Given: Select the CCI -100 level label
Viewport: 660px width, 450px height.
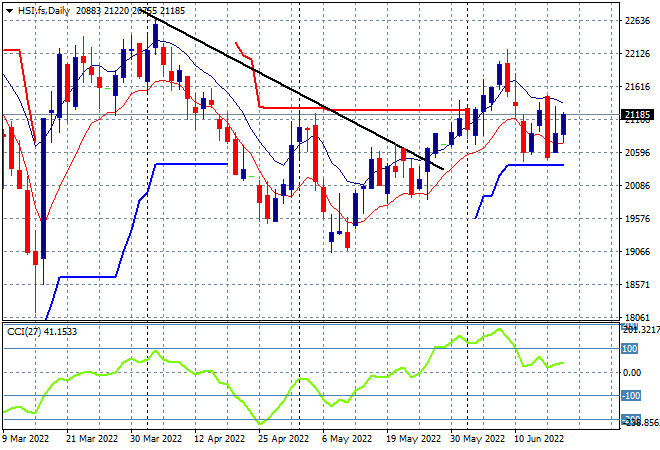Looking at the screenshot, I should (631, 396).
